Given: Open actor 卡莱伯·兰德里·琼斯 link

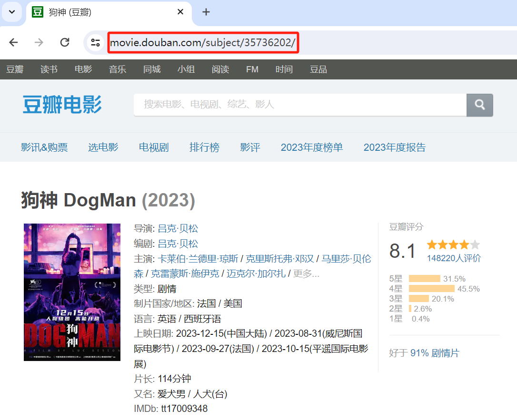Looking at the screenshot, I should (x=198, y=259).
